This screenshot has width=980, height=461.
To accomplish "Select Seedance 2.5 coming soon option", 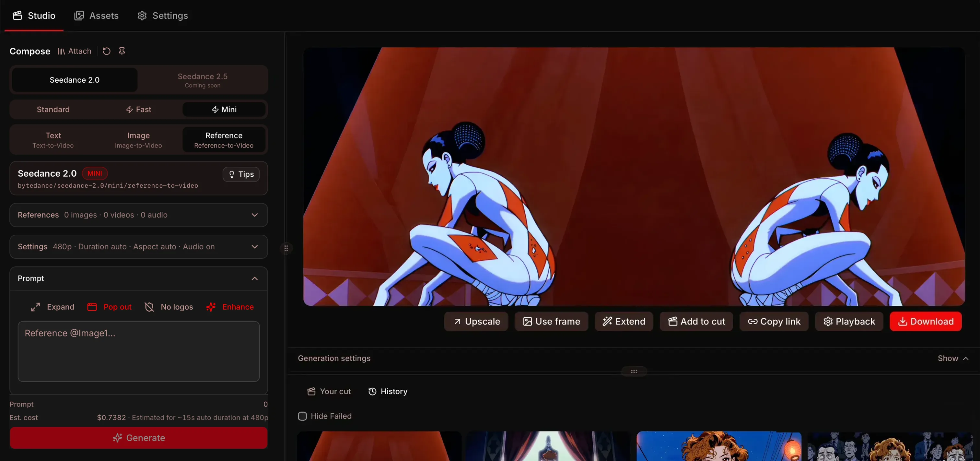I will (203, 80).
